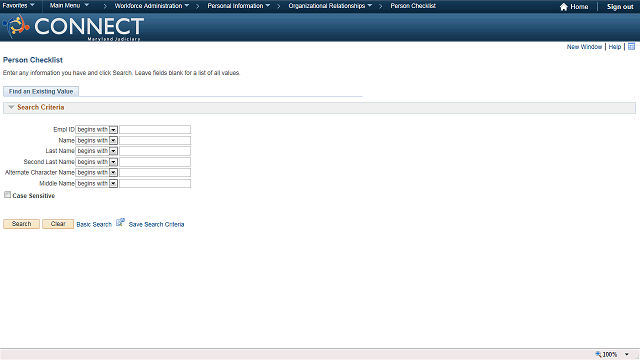Screen dimensions: 640x360
Task: Click the Second Last Name text field
Action: coord(155,162)
